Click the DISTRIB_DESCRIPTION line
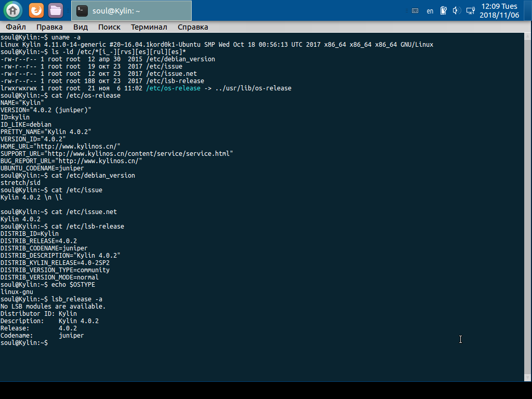The height and width of the screenshot is (399, 532). (x=60, y=256)
